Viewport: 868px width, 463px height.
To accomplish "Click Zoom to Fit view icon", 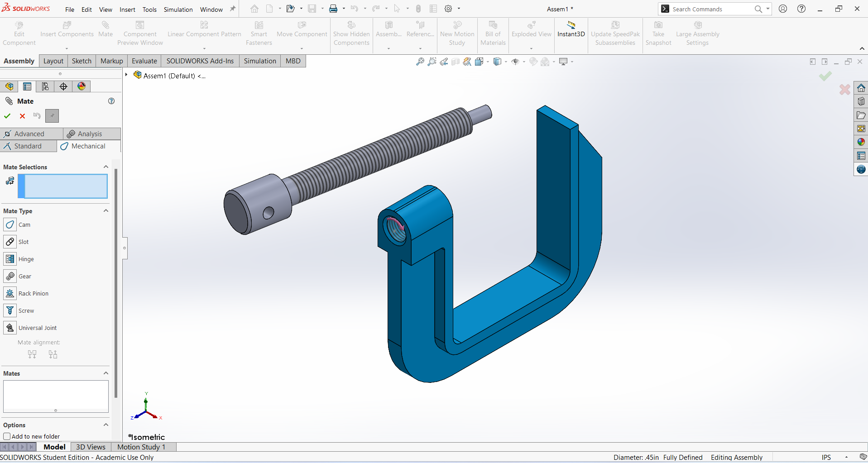I will point(420,62).
